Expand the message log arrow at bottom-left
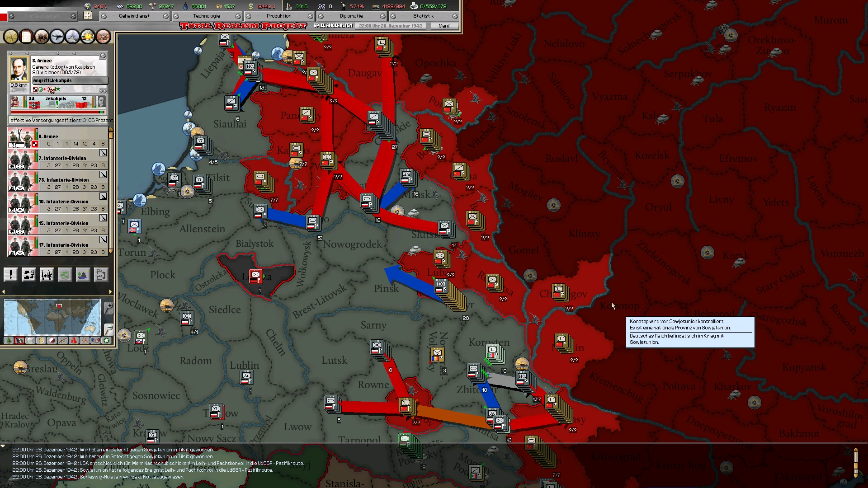The width and height of the screenshot is (868, 488). (3, 446)
